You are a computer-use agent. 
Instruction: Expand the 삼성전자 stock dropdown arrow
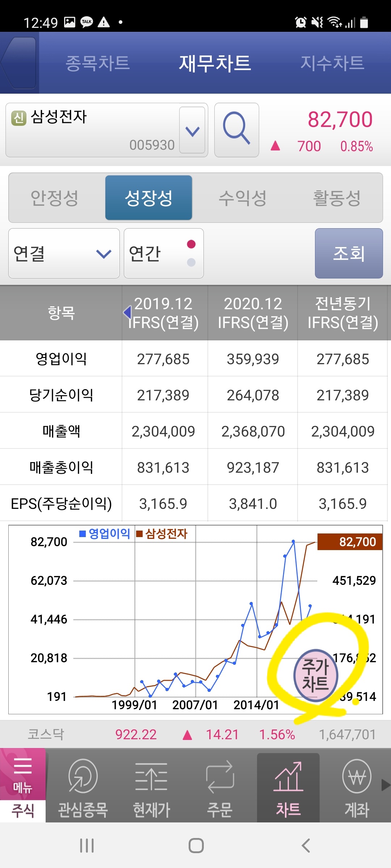pyautogui.click(x=192, y=130)
